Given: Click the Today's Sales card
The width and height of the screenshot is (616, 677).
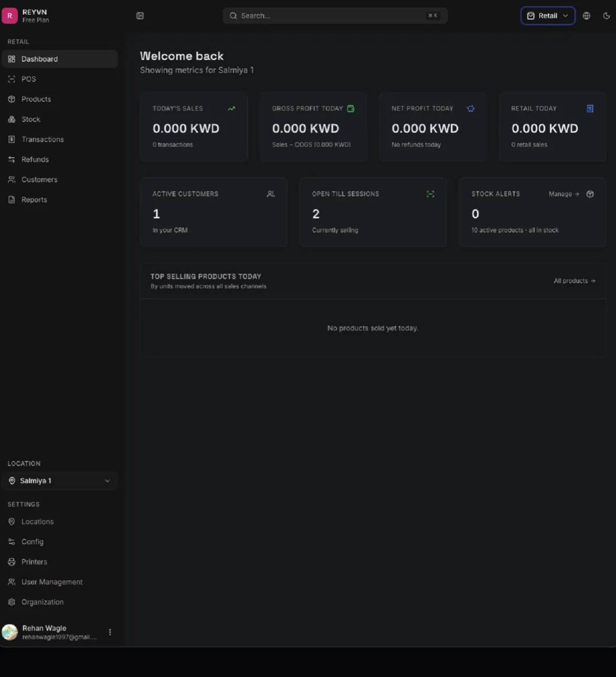Looking at the screenshot, I should tap(194, 127).
